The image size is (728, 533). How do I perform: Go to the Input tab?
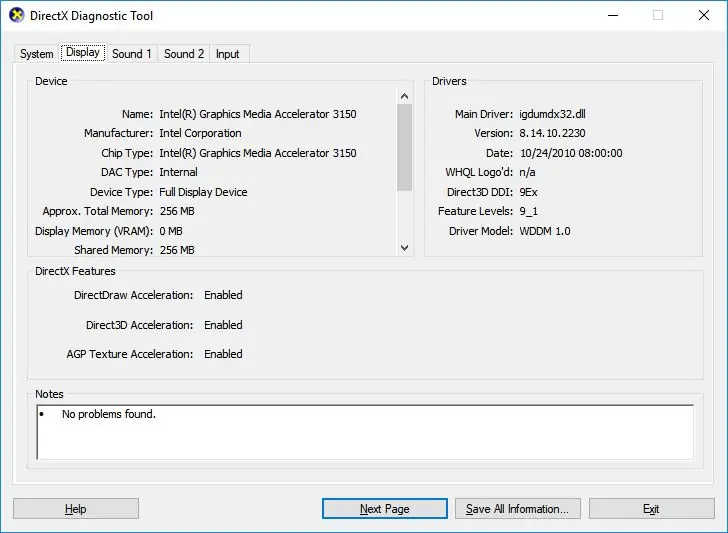coord(228,54)
